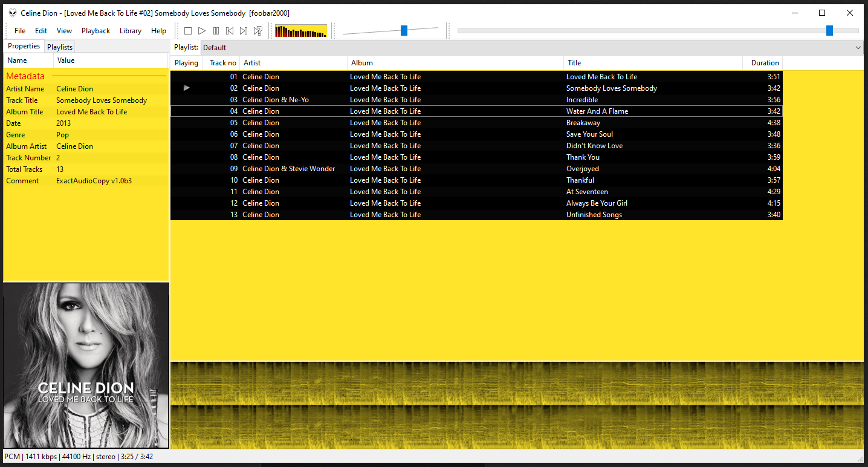Click the Random playback button
This screenshot has height=467, width=868.
(x=257, y=31)
